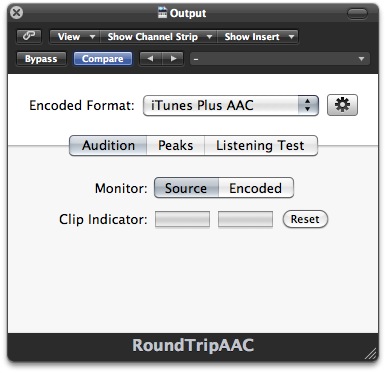
Task: Open the View dropdown menu
Action: (74, 36)
